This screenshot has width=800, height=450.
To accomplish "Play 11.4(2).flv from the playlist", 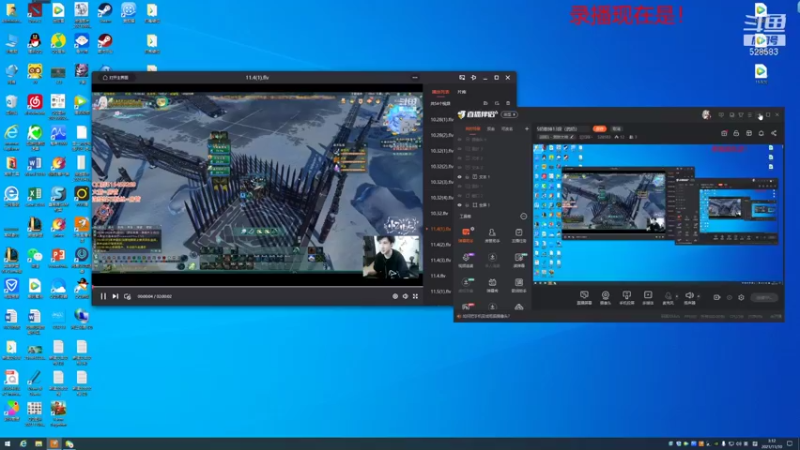I will pos(441,244).
